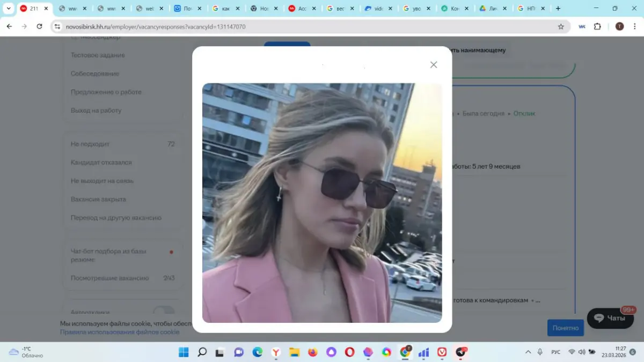Viewport: 644px width, 362px height.
Task: Accept cookies with "Понятно" button
Action: click(566, 328)
